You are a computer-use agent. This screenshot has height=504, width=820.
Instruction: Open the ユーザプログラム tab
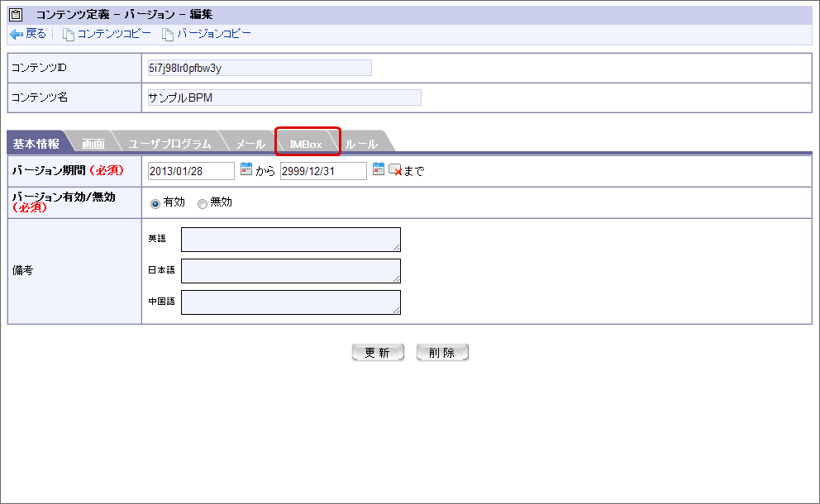pos(169,144)
